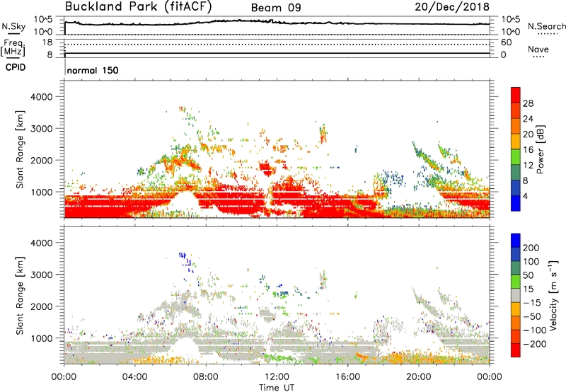Click the −200 velocity colorbar label
The width and height of the screenshot is (566, 392).
coord(535,344)
